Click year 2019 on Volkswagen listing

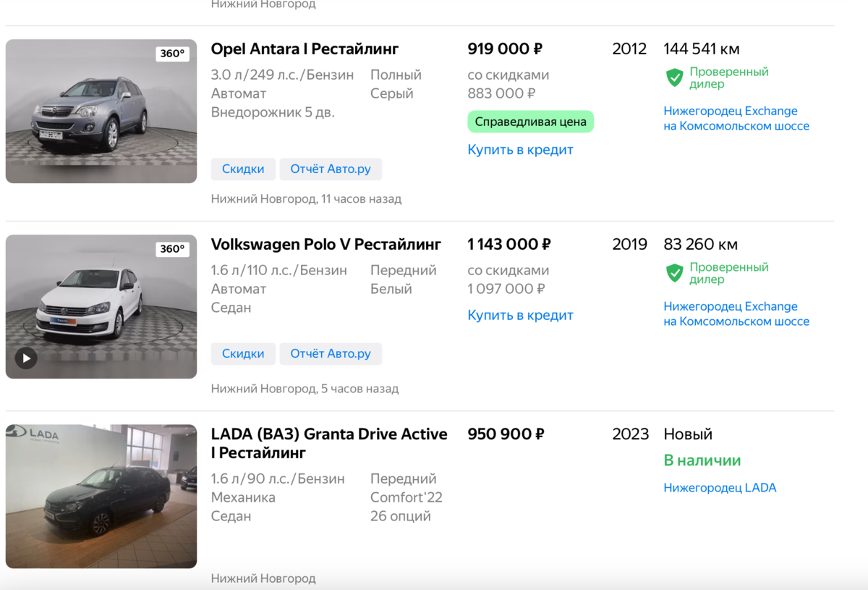coord(629,245)
